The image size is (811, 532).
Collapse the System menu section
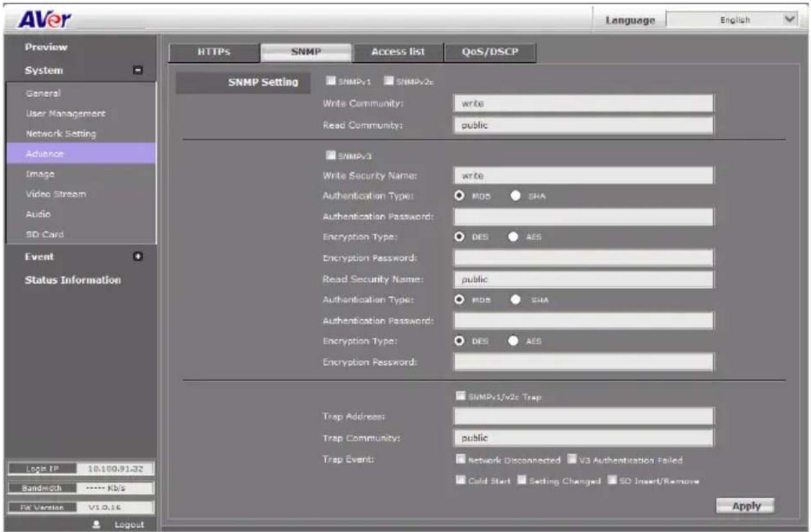tap(137, 71)
